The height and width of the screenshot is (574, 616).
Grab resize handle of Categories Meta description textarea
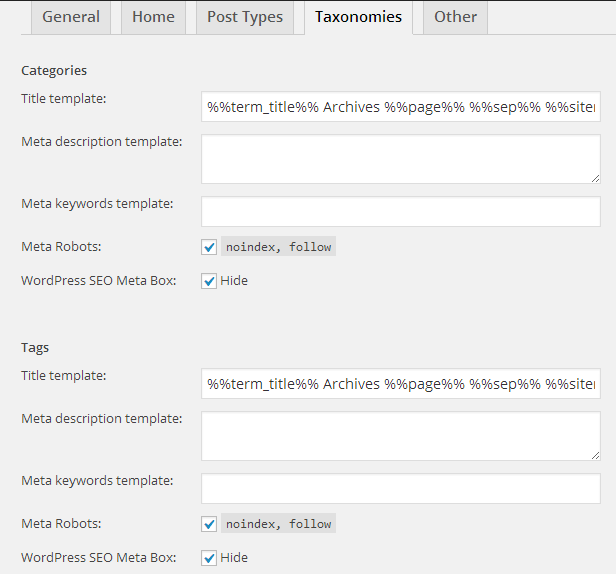(x=596, y=179)
